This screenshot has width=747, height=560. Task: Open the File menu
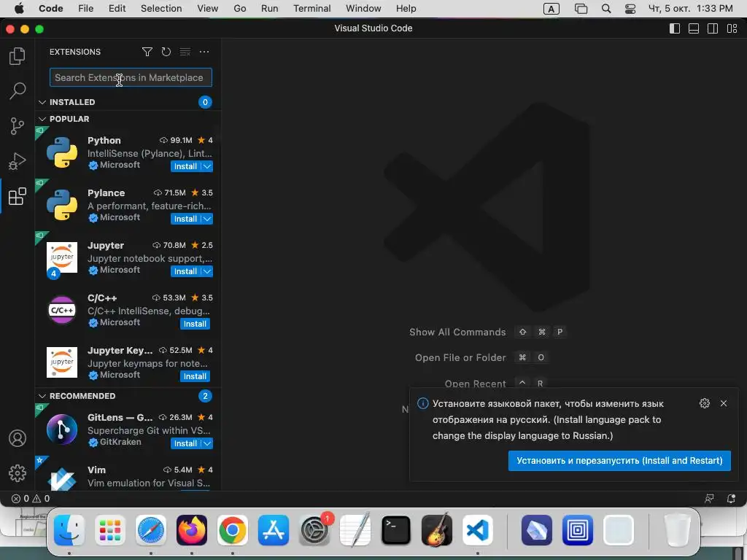86,9
